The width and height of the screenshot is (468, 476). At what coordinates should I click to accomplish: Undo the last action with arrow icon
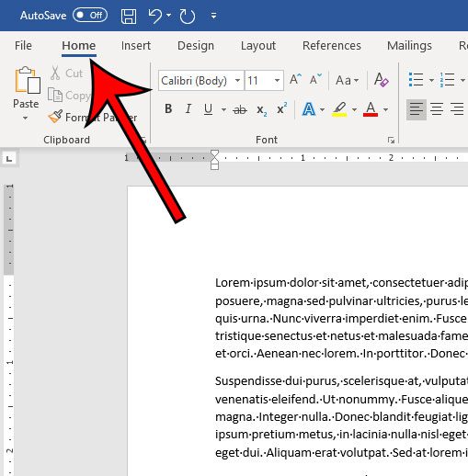click(155, 16)
